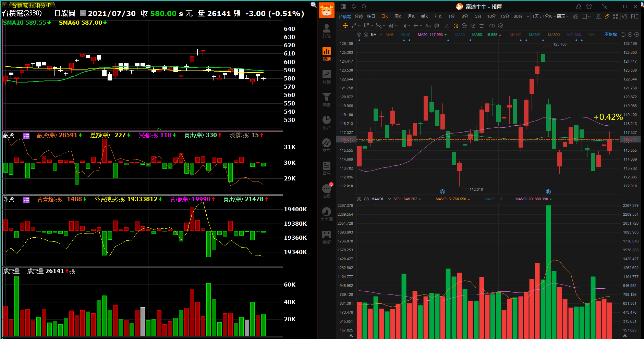
Task: Click the orange pencil drawing icon
Action: tap(607, 16)
